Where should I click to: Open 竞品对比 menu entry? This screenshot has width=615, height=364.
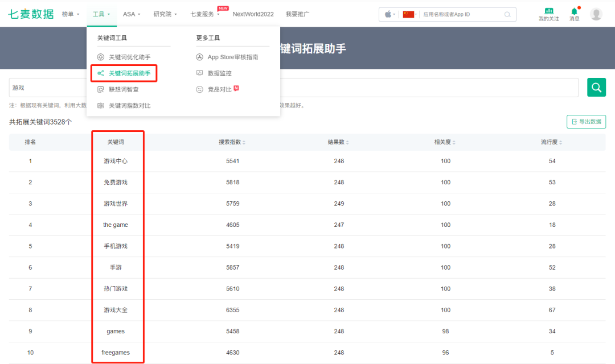tap(219, 89)
